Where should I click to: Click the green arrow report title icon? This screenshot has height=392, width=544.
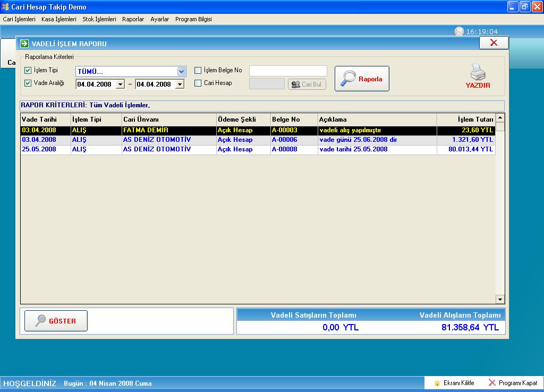coord(24,44)
